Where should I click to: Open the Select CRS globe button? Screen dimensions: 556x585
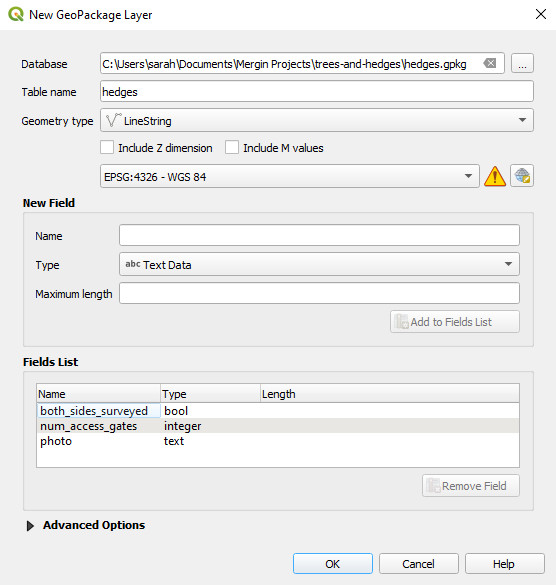pos(522,176)
